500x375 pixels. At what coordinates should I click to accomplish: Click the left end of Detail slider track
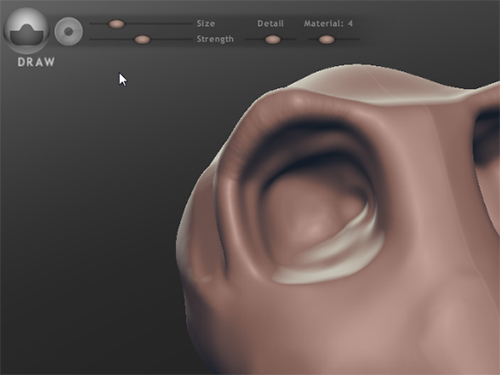tap(248, 40)
